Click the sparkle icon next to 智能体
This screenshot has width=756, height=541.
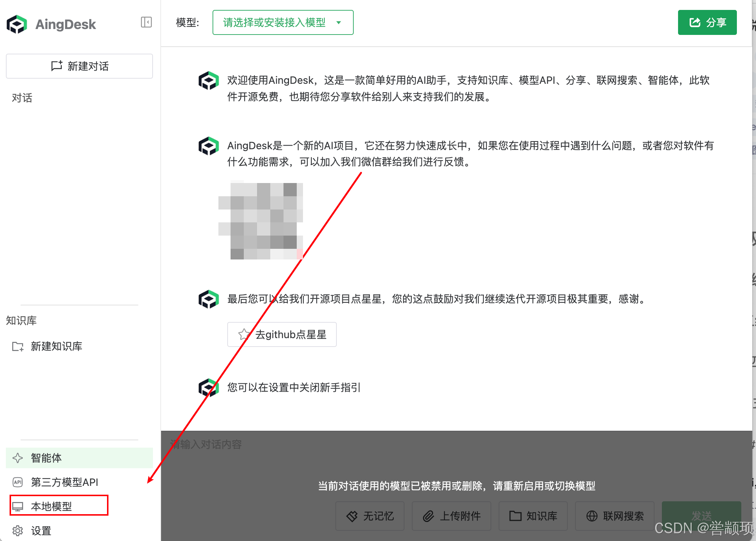(x=18, y=458)
